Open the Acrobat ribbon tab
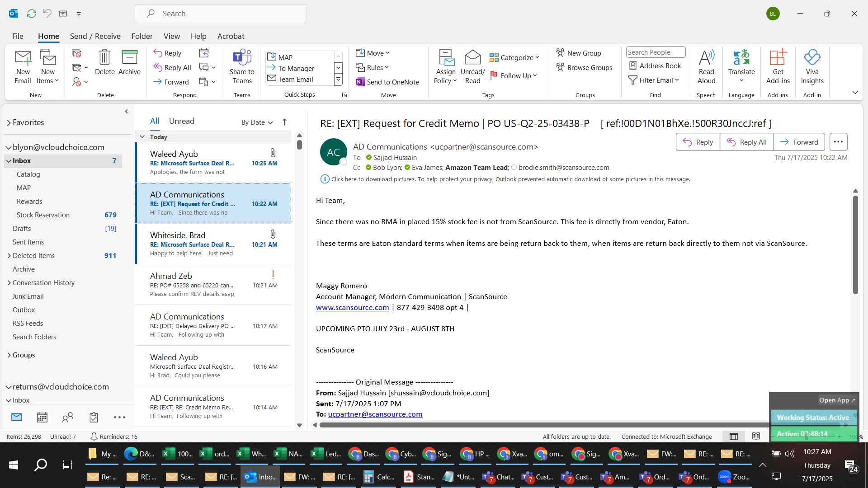 [x=231, y=36]
